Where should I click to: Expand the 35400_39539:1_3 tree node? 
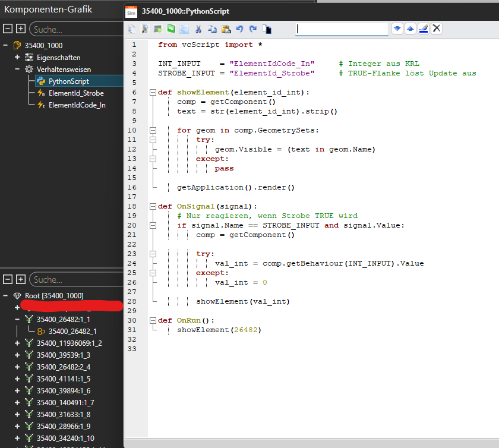17,355
